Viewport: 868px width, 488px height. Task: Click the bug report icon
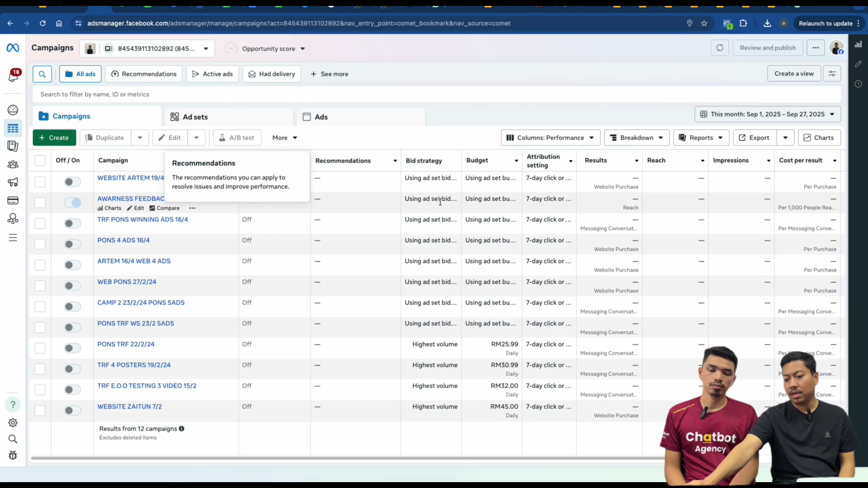[x=13, y=455]
